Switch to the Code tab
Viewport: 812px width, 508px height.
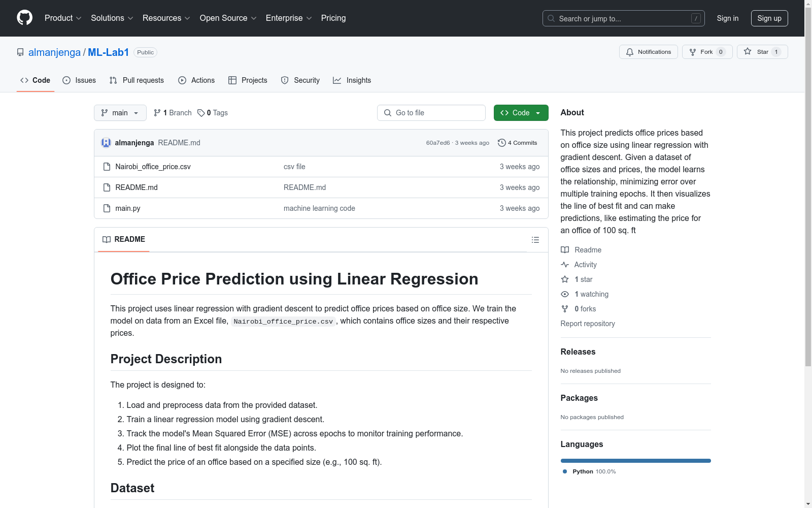tap(36, 80)
